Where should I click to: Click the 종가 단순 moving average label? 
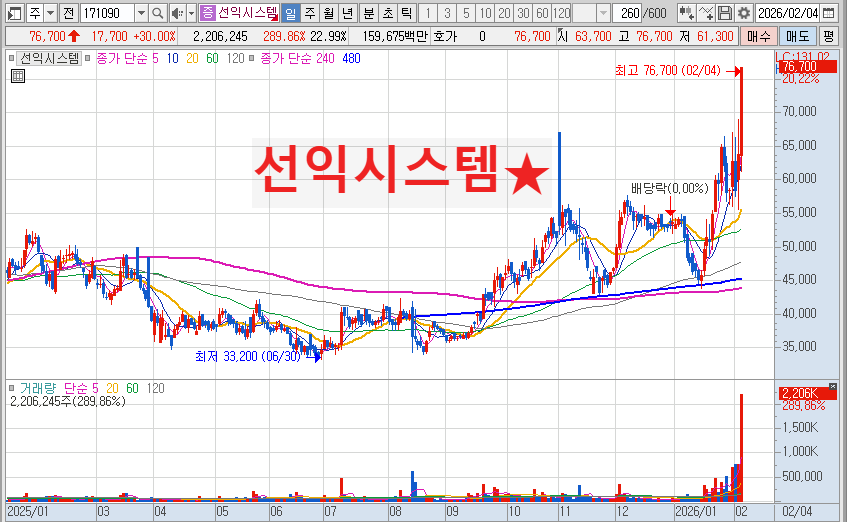(x=123, y=58)
